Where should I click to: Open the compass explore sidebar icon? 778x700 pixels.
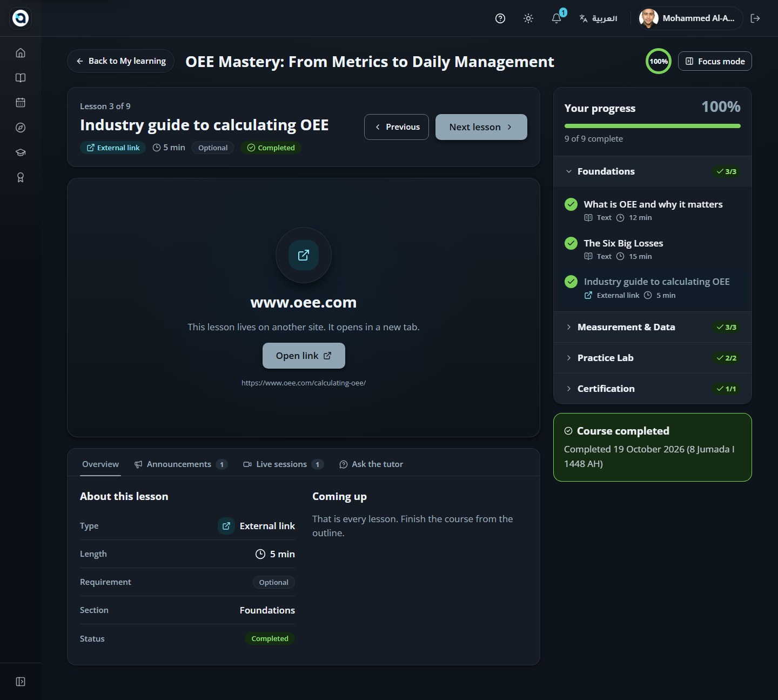(21, 128)
